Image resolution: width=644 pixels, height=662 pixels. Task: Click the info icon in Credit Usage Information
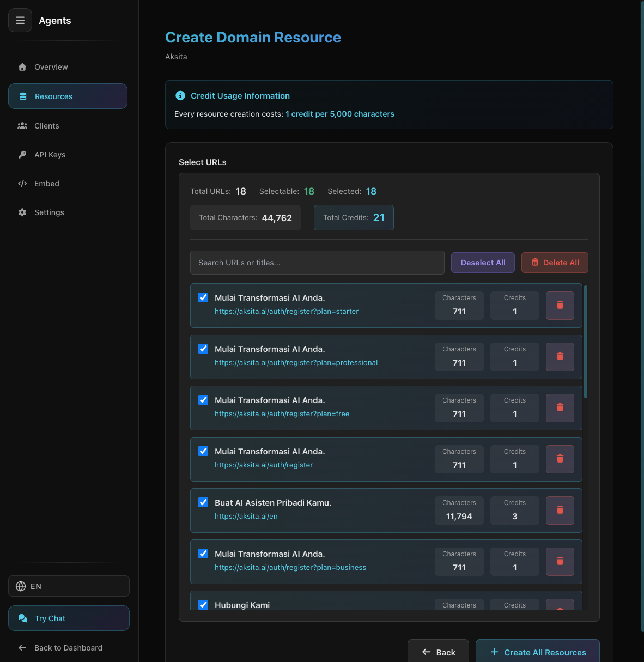point(180,95)
